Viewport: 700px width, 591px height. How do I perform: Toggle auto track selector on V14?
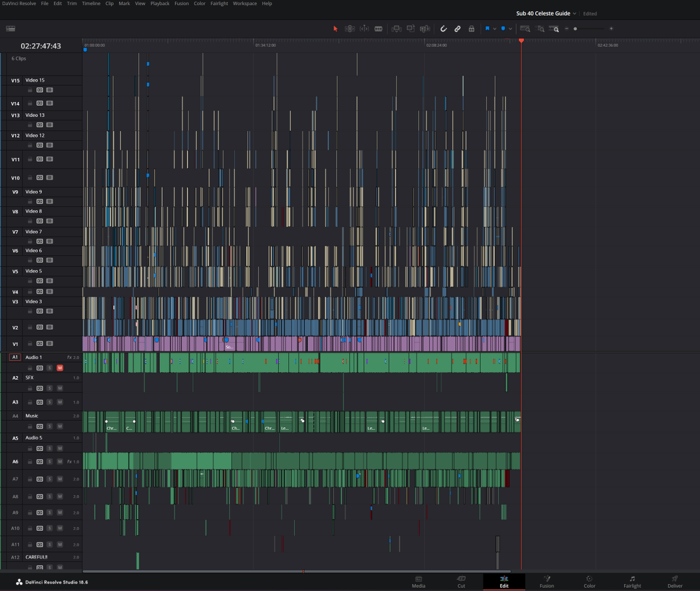(x=40, y=103)
